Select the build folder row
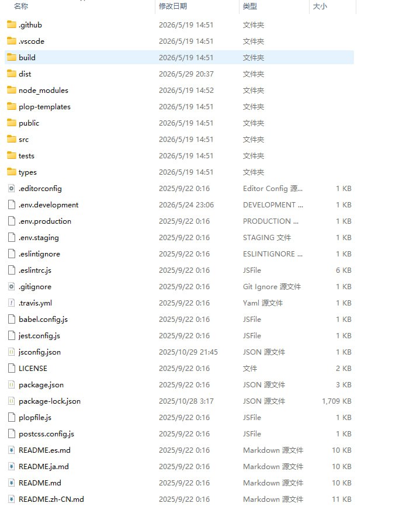 (179, 58)
